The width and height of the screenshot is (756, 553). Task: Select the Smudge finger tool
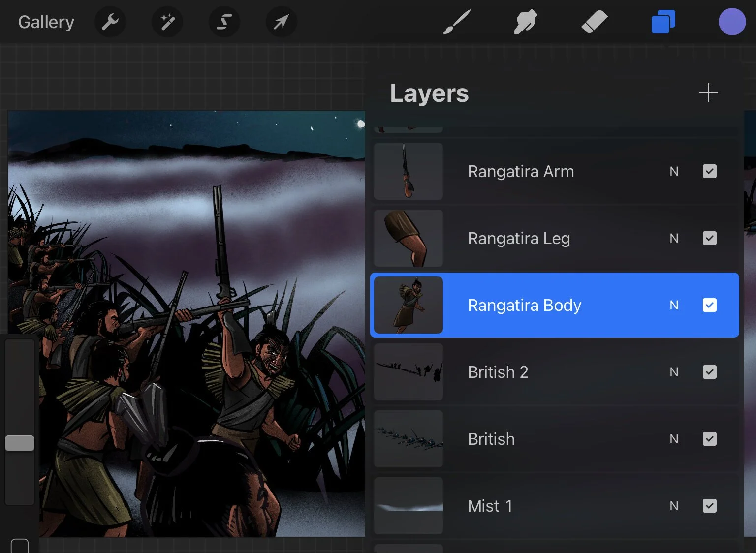(525, 22)
